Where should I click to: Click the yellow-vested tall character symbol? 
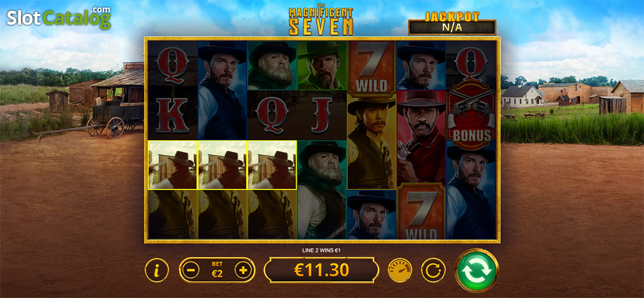(371, 141)
